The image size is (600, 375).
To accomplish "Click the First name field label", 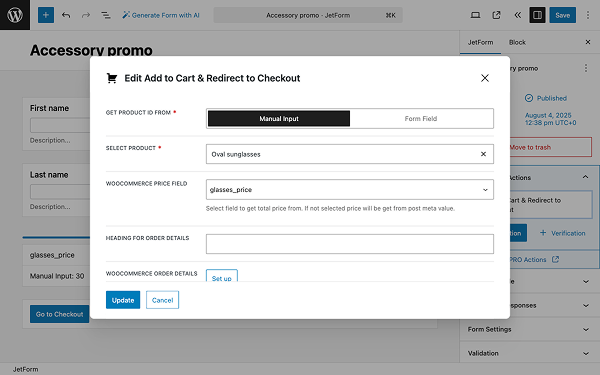I will tap(49, 108).
